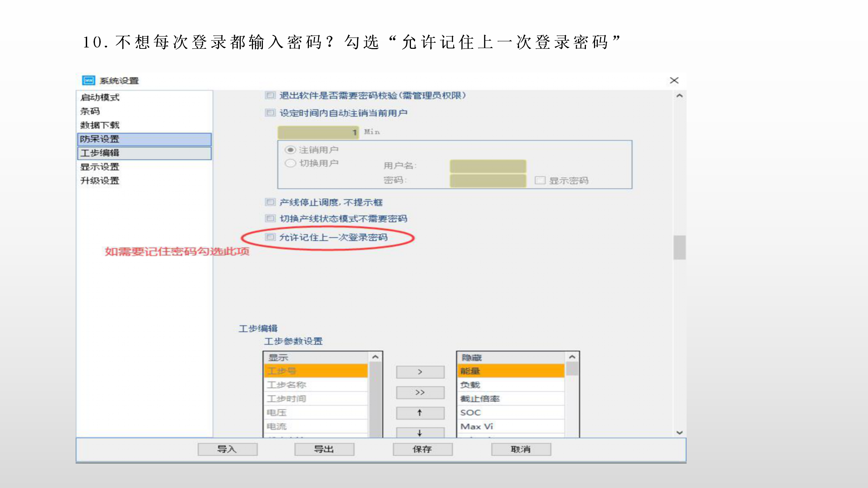Click the main panel scroll-down arrow
This screenshot has height=488, width=868.
tap(679, 432)
